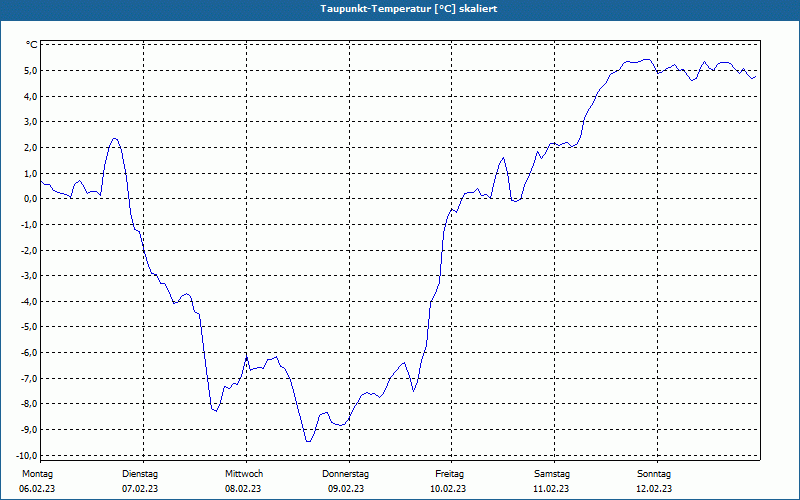Click the -1,0 y-axis label
Viewport: 800px width, 500px height.
tap(29, 224)
